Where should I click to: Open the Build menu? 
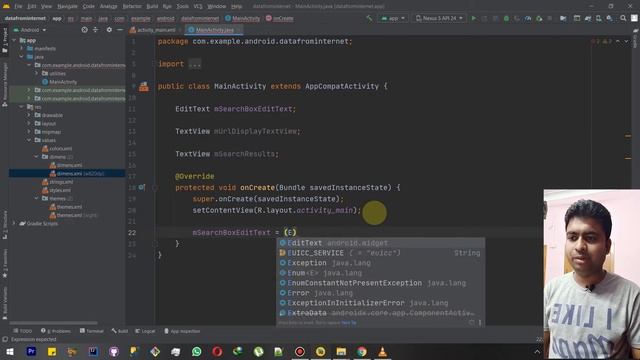152,6
